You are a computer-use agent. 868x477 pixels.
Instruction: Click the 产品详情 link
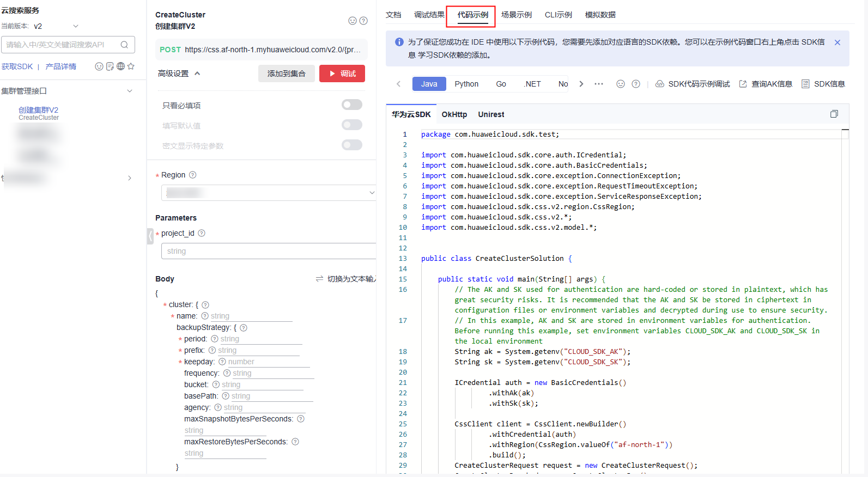tap(61, 66)
